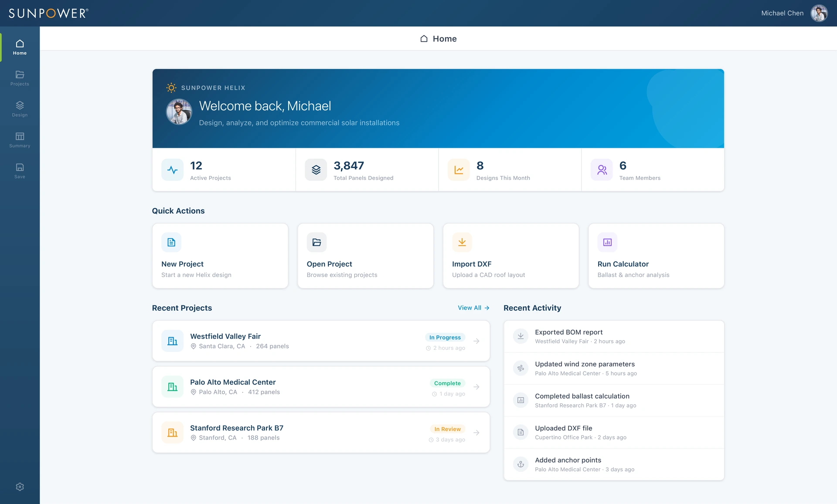Click the Open Project folder icon
837x504 pixels.
(316, 242)
